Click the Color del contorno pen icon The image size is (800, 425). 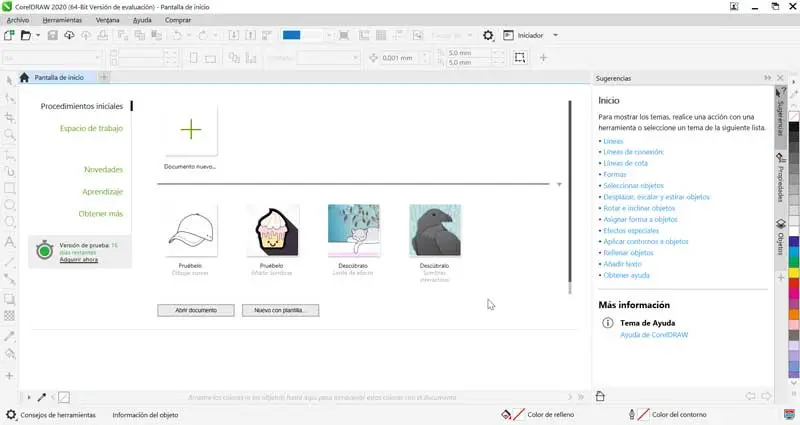(632, 415)
